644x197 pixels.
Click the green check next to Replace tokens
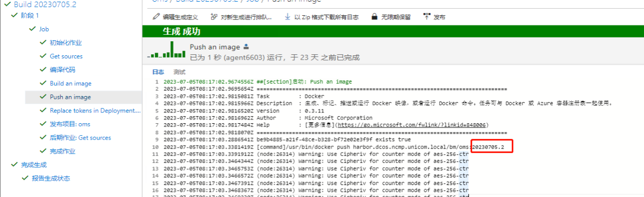click(x=43, y=111)
